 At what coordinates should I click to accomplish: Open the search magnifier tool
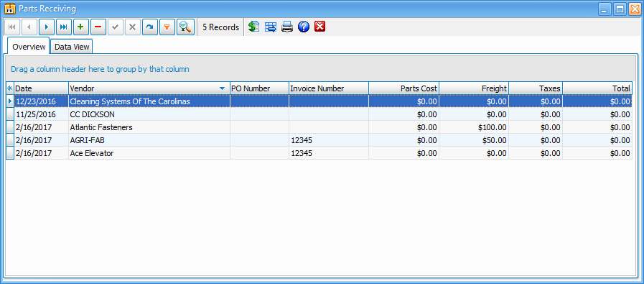click(186, 27)
